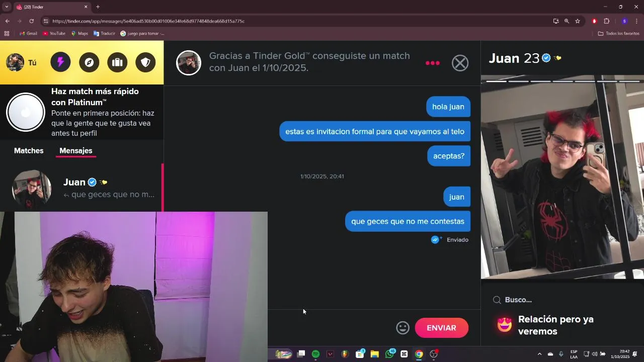Go back with browser back arrow
The image size is (644, 362).
point(7,21)
